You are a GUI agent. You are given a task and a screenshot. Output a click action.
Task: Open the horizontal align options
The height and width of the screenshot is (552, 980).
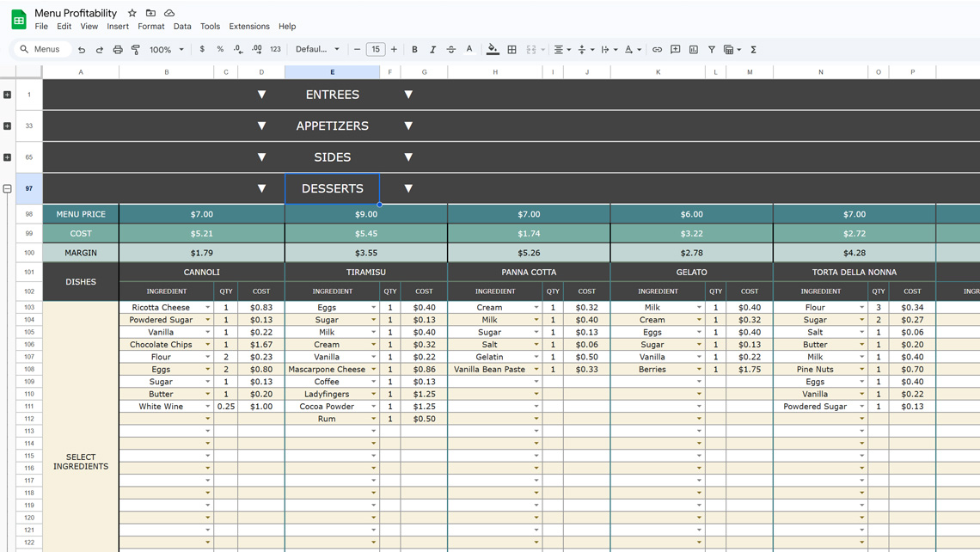(562, 49)
